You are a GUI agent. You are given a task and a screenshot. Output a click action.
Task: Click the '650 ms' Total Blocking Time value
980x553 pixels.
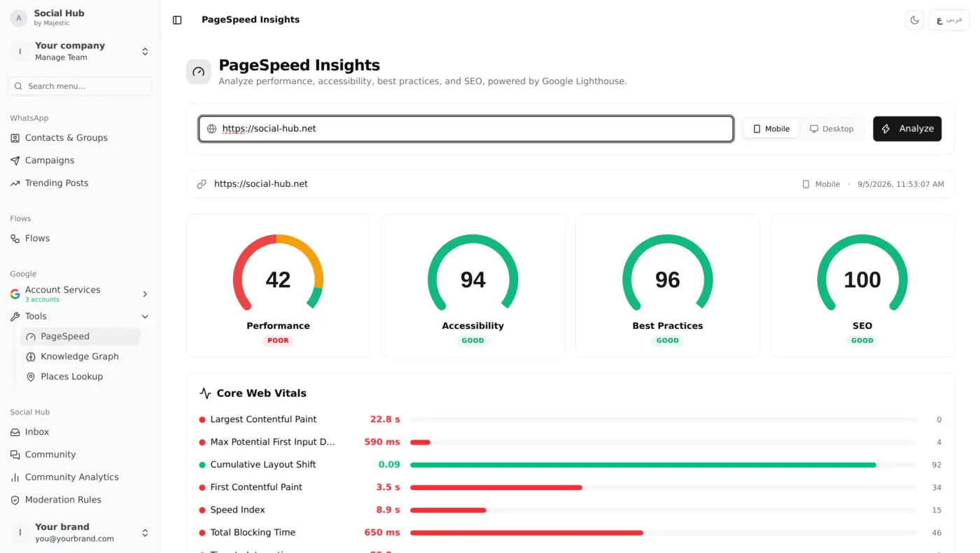tap(382, 533)
